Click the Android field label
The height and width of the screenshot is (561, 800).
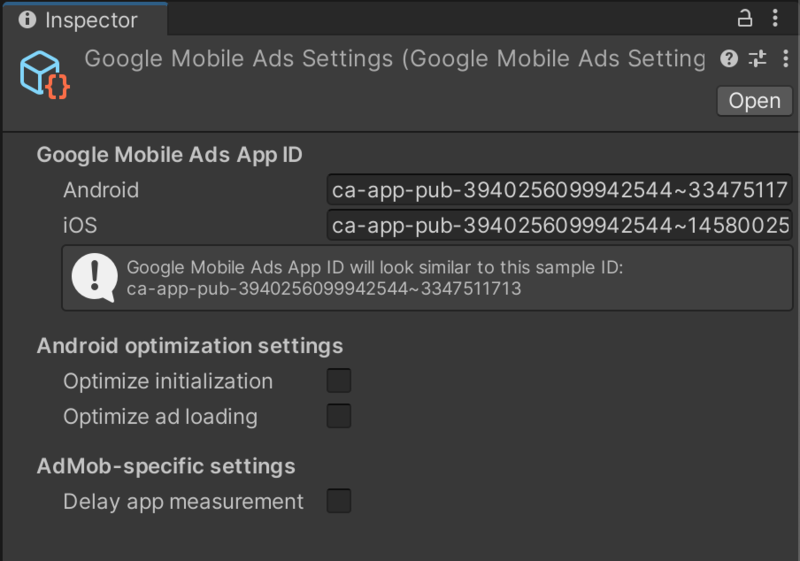tap(101, 190)
